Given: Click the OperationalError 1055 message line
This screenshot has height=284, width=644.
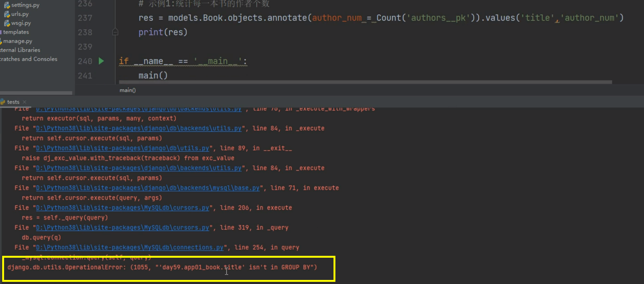Looking at the screenshot, I should pyautogui.click(x=162, y=267).
